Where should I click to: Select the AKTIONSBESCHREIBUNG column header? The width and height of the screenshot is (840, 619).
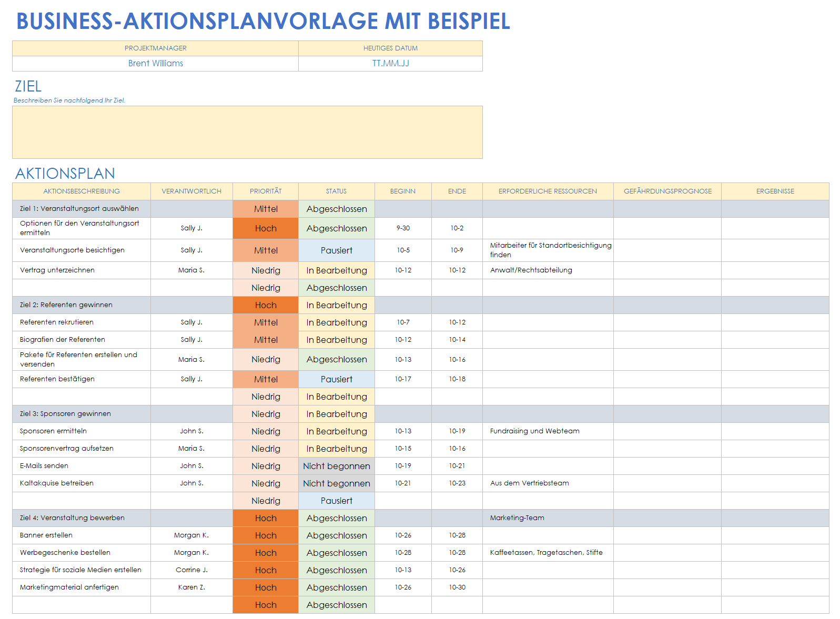[82, 191]
